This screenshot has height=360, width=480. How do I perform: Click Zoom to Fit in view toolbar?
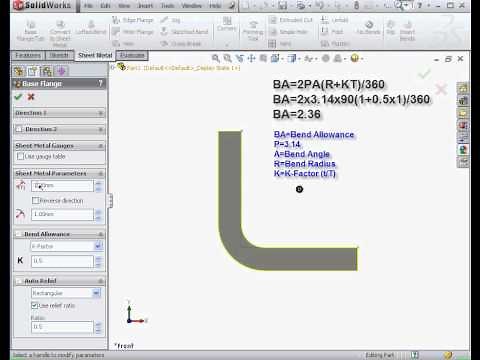(216, 59)
